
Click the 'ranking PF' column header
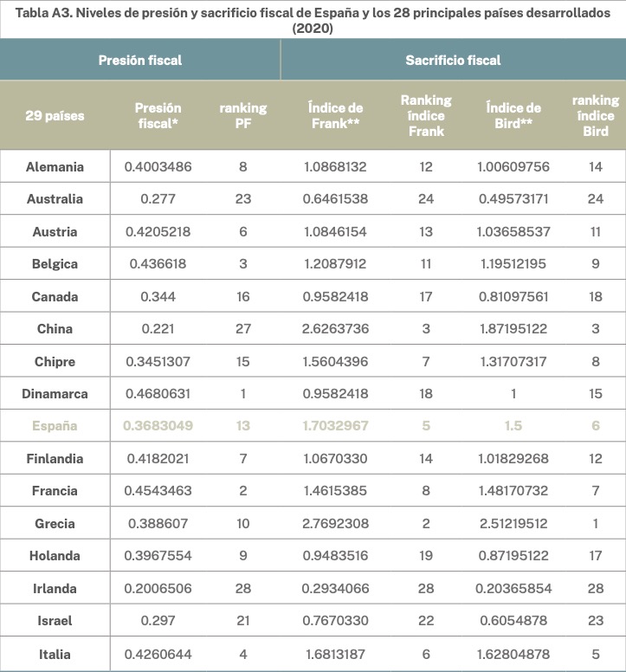(242, 115)
